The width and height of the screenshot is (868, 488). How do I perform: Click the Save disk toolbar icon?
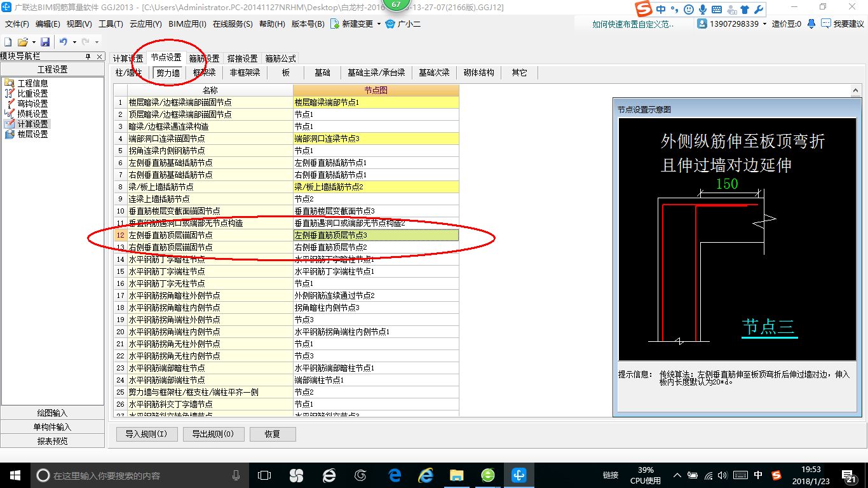coord(45,42)
